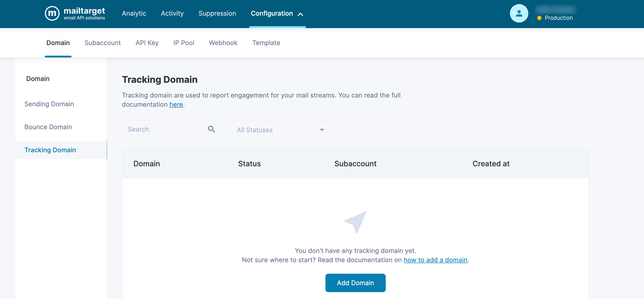The width and height of the screenshot is (644, 299).
Task: Click the yellow Production status dot
Action: click(x=539, y=18)
